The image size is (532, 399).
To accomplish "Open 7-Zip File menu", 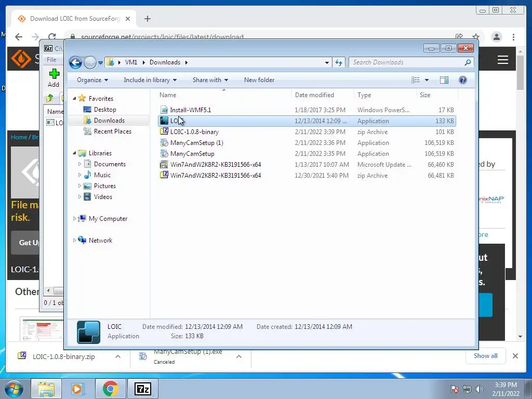I will (x=51, y=60).
